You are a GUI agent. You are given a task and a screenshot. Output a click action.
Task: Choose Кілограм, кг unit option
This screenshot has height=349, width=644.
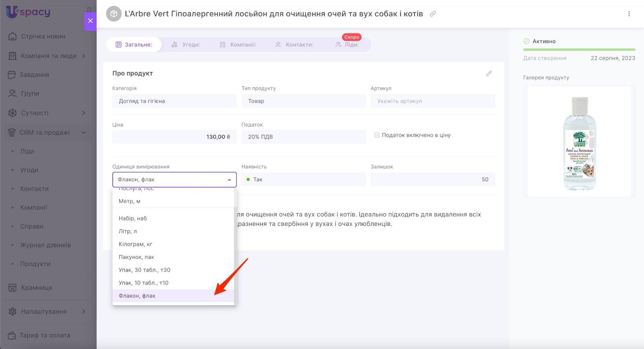(136, 244)
